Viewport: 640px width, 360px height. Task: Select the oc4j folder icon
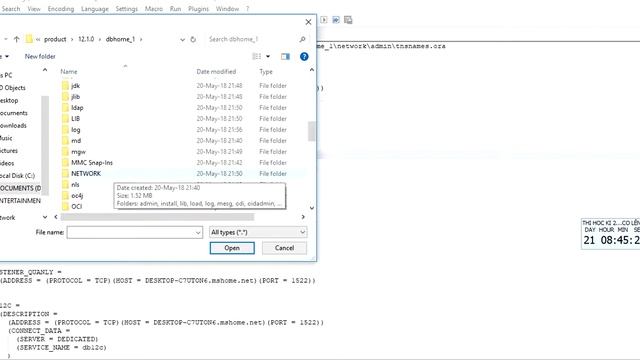click(x=65, y=196)
